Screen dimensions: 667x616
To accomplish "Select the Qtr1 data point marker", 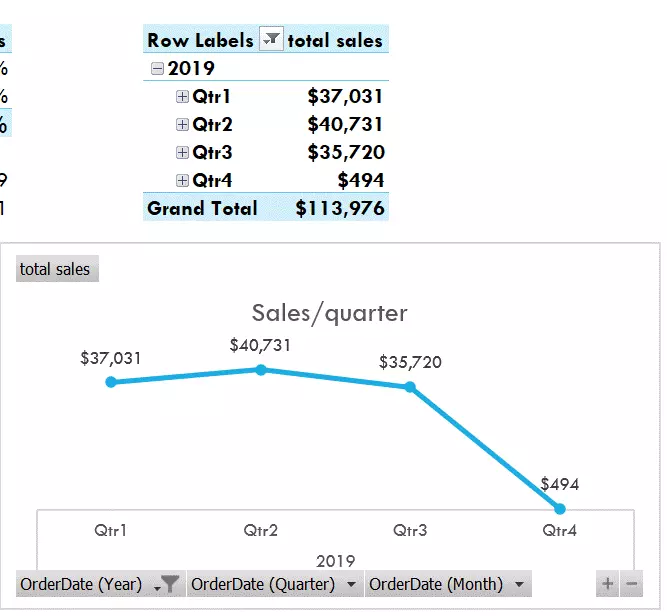I will [111, 382].
